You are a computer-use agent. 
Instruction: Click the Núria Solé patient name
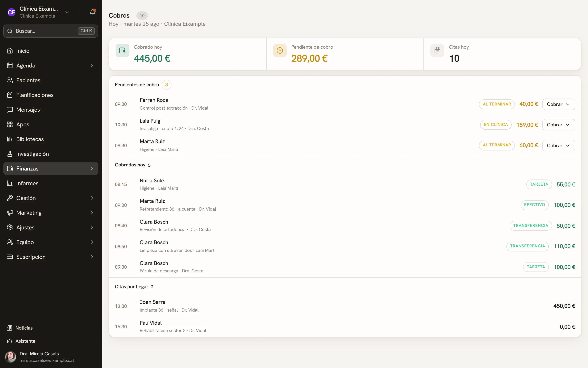click(152, 181)
